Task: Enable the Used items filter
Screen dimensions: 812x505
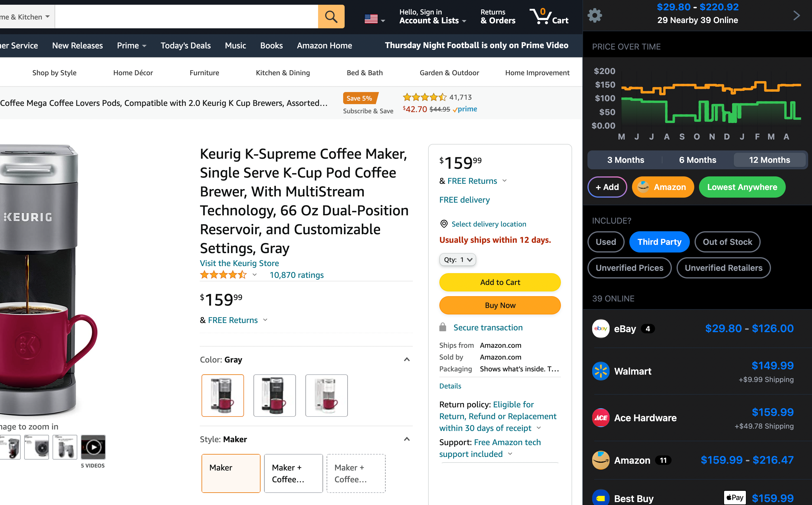Action: (605, 242)
